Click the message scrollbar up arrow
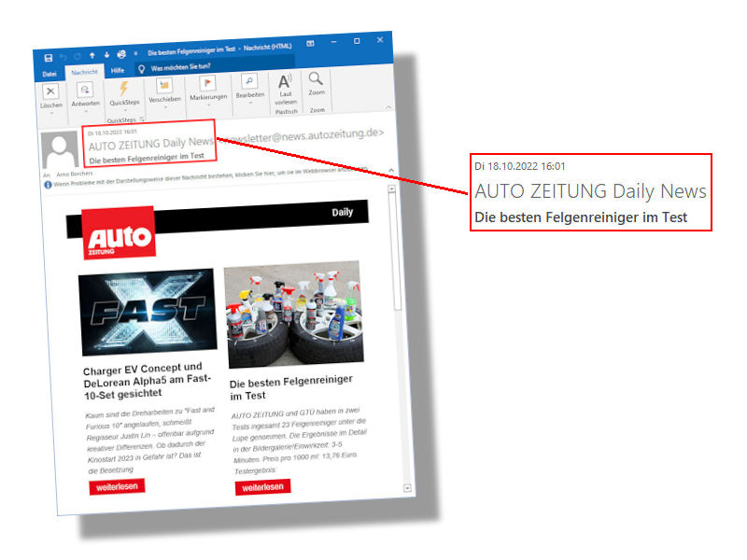Viewport: 747px width, 560px height. point(391,189)
